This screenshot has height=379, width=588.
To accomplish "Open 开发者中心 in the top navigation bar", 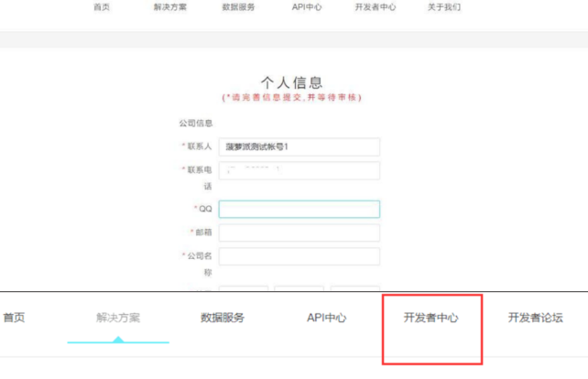I will pos(375,7).
